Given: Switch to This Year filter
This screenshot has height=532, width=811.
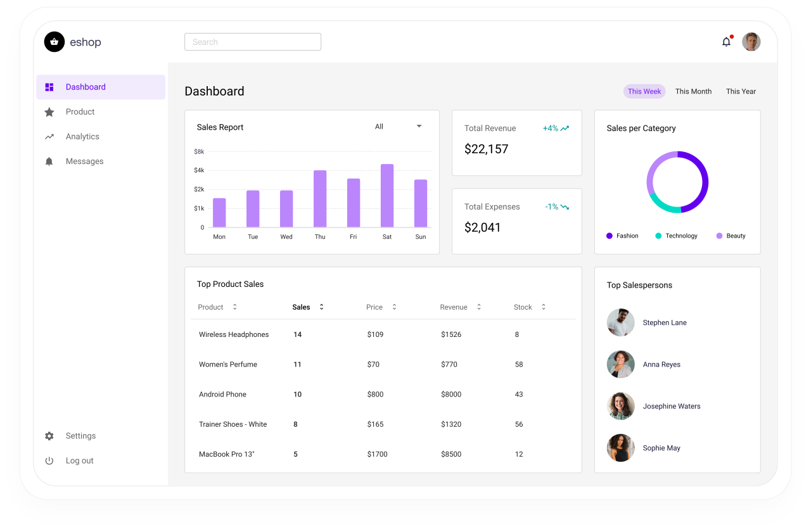Looking at the screenshot, I should [x=741, y=91].
